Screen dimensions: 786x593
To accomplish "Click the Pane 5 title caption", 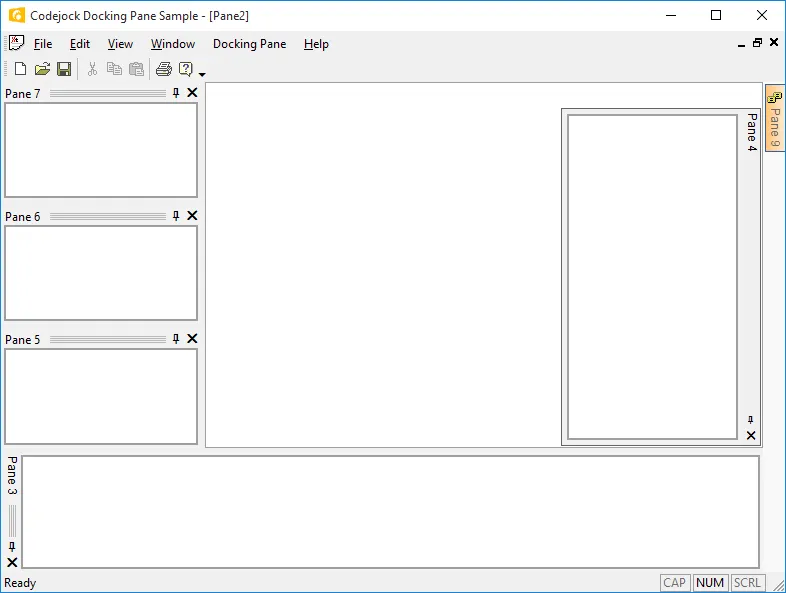I will [23, 340].
